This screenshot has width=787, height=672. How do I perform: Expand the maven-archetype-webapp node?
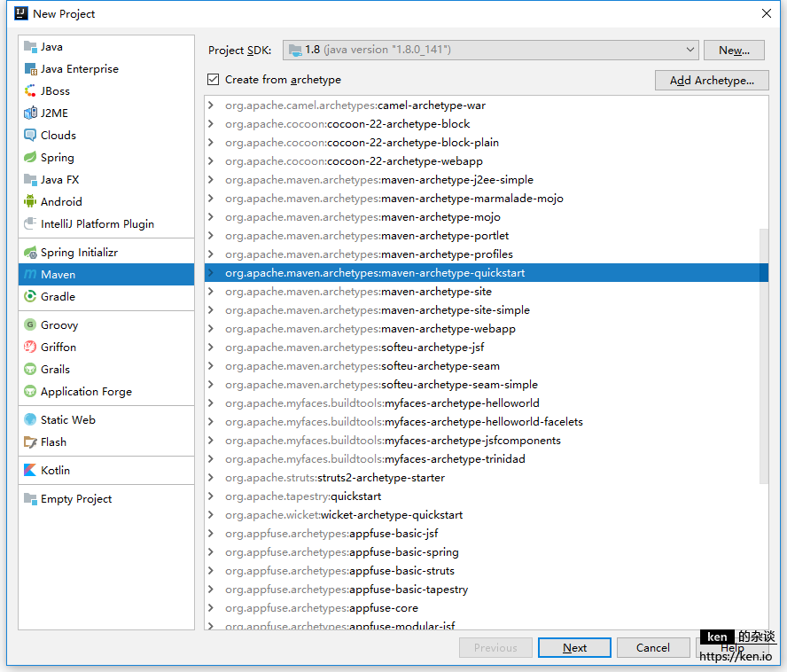(211, 329)
